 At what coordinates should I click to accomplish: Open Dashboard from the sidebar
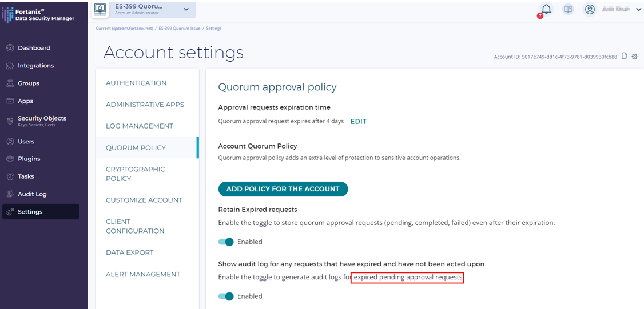(x=34, y=48)
